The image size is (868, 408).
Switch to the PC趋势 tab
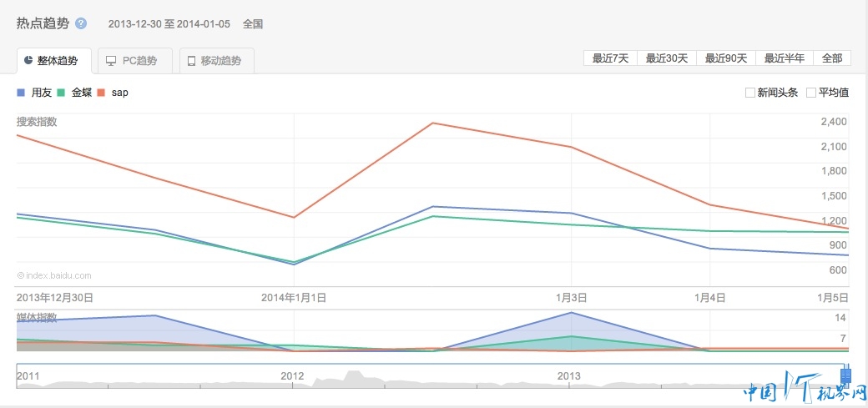point(135,61)
